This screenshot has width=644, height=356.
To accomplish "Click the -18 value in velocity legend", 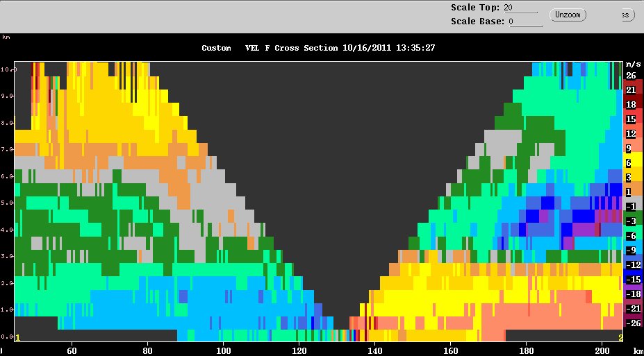I will [x=633, y=294].
